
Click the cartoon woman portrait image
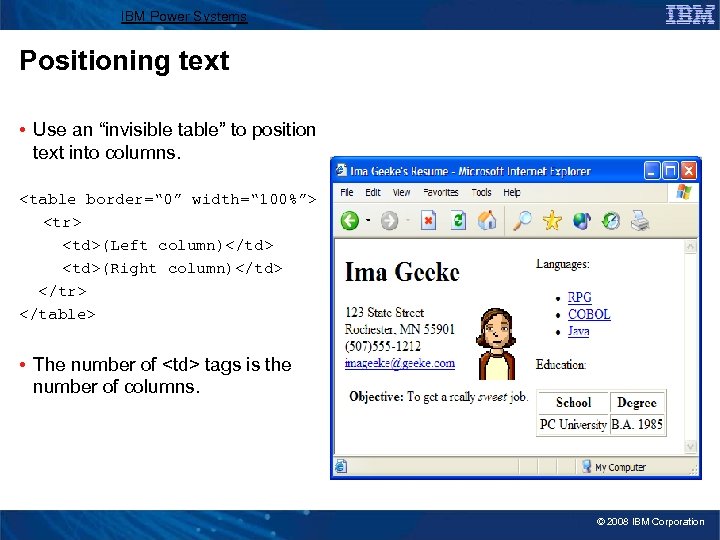tap(496, 344)
